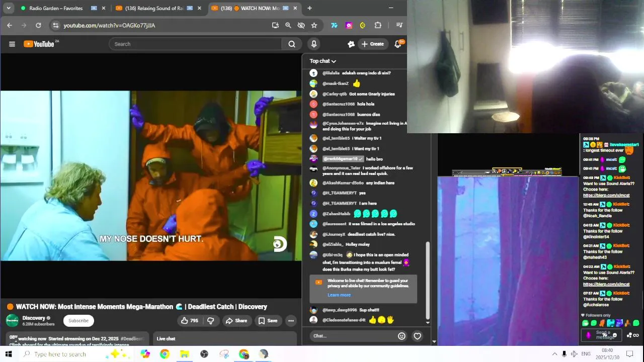
Task: Click the video player showing orange suits
Action: [x=150, y=175]
